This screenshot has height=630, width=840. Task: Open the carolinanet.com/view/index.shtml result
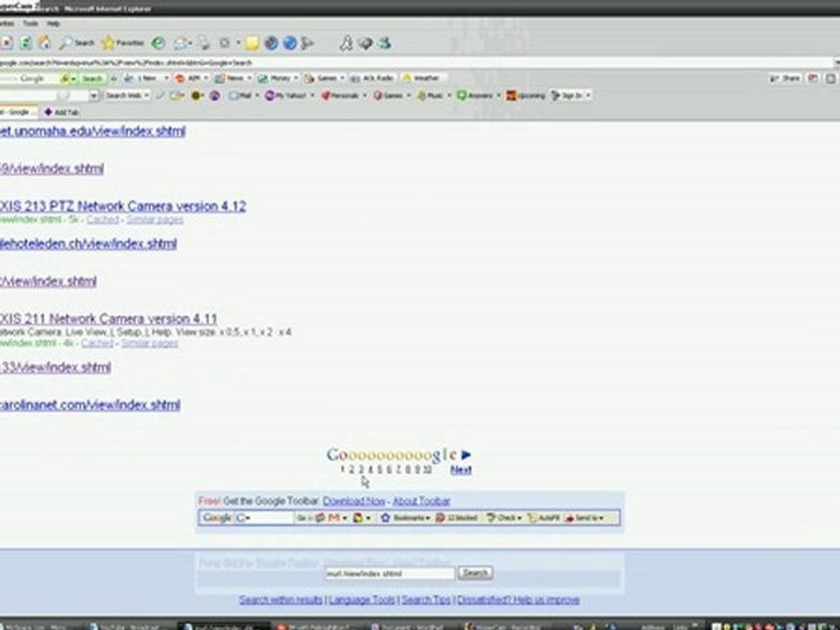click(x=90, y=404)
